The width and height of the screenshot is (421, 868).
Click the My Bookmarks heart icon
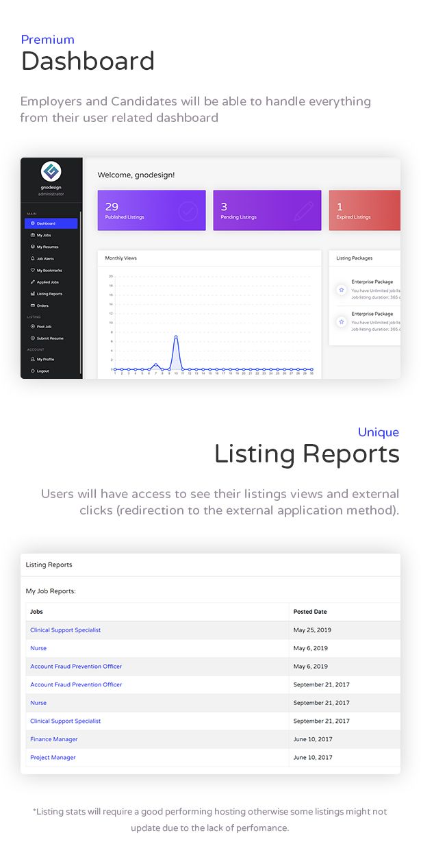[32, 270]
